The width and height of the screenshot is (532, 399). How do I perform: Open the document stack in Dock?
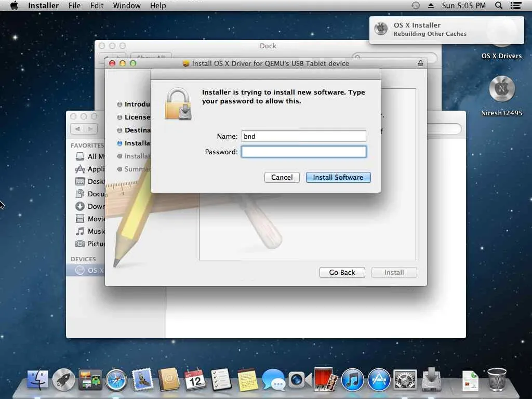(x=471, y=381)
